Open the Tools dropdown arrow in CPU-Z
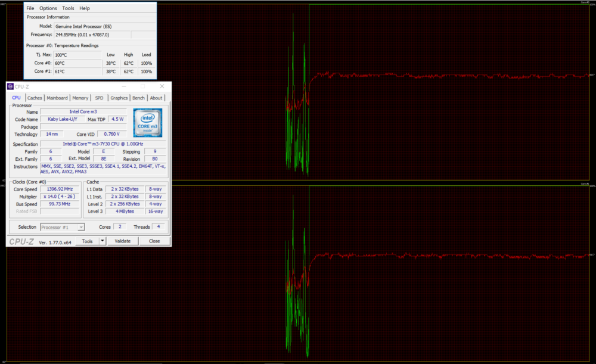The width and height of the screenshot is (596, 364). tap(103, 241)
